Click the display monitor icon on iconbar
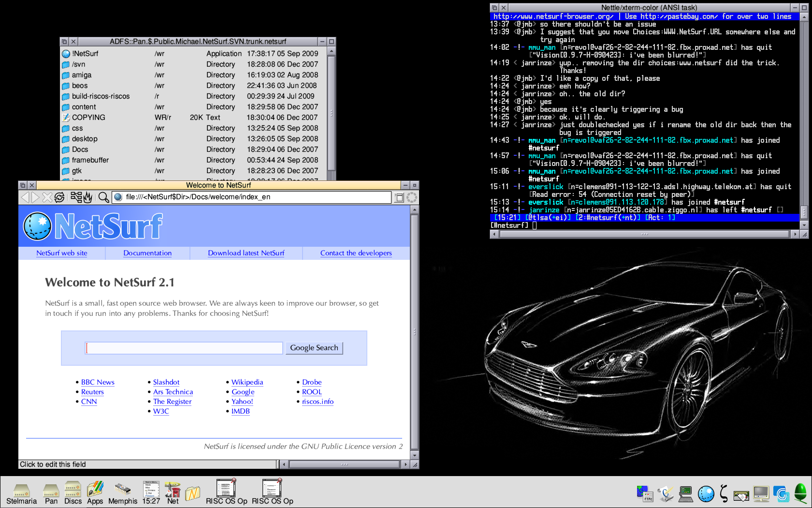Image resolution: width=812 pixels, height=508 pixels. click(761, 493)
